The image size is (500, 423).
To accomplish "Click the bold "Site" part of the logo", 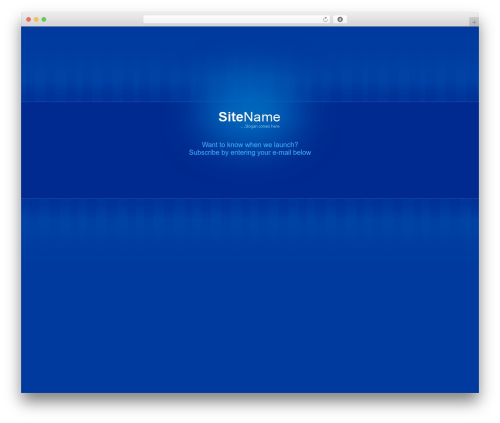I will 231,117.
